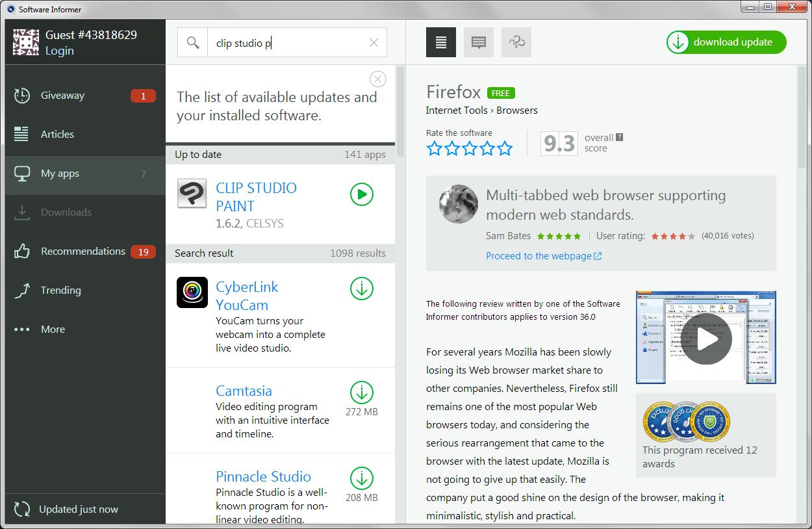The image size is (812, 529).
Task: Click This program received 12 awards text
Action: point(700,457)
